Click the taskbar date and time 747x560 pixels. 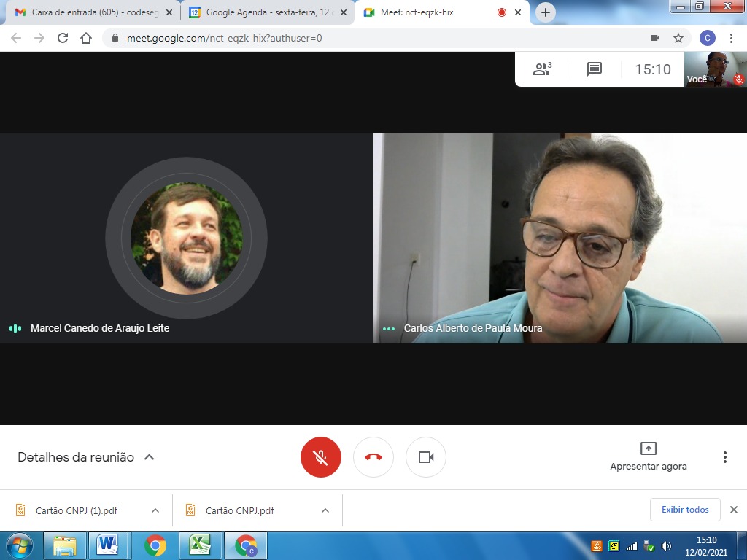click(706, 546)
